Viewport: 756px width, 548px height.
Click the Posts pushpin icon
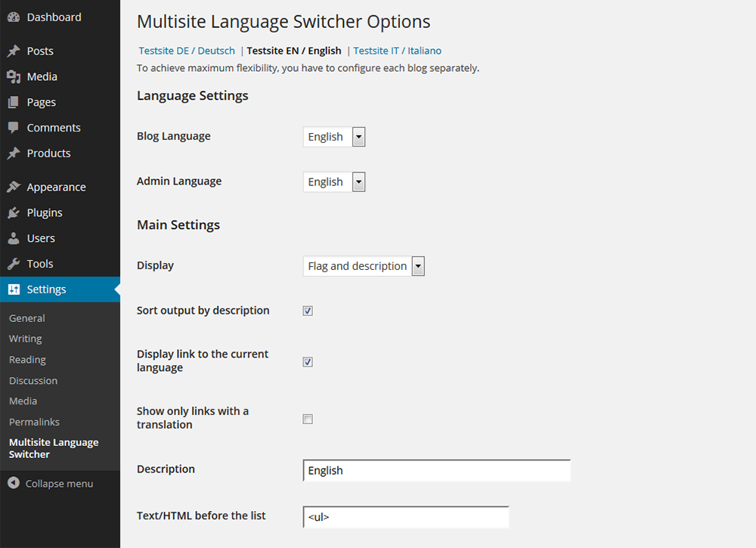coord(14,51)
